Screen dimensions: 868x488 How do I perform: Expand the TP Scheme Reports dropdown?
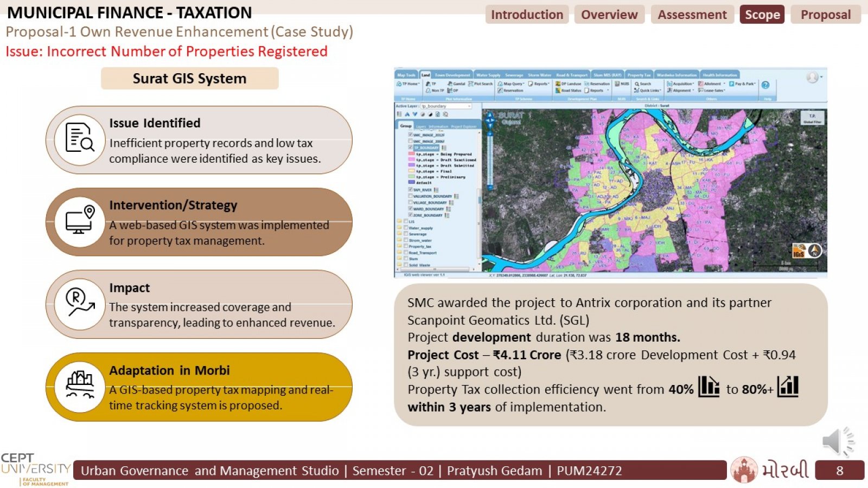pyautogui.click(x=539, y=84)
